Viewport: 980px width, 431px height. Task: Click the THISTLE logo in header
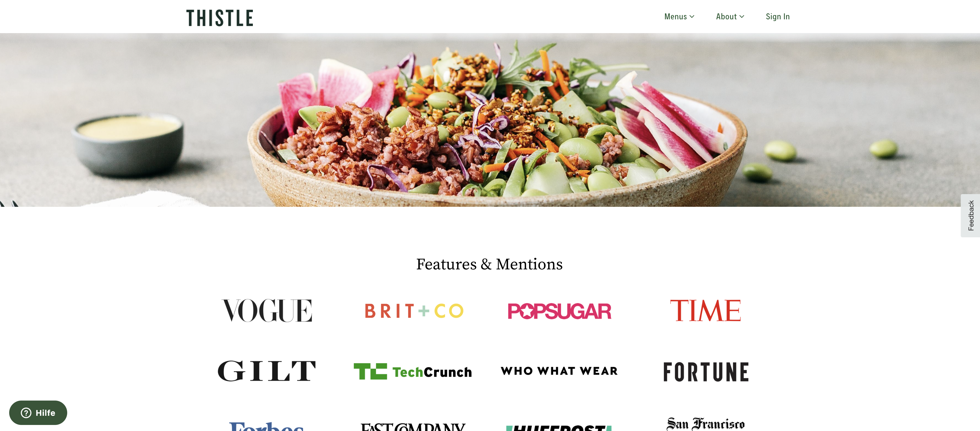(219, 18)
